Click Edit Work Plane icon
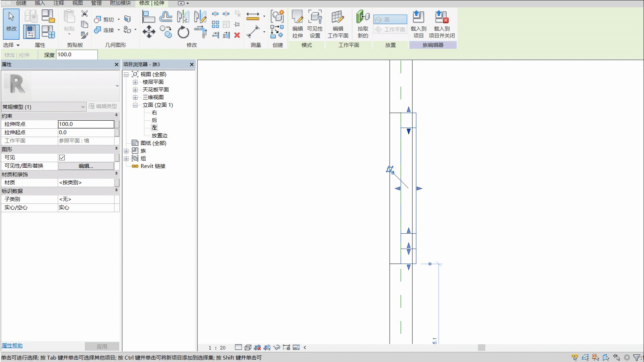This screenshot has width=644, height=362. (338, 24)
